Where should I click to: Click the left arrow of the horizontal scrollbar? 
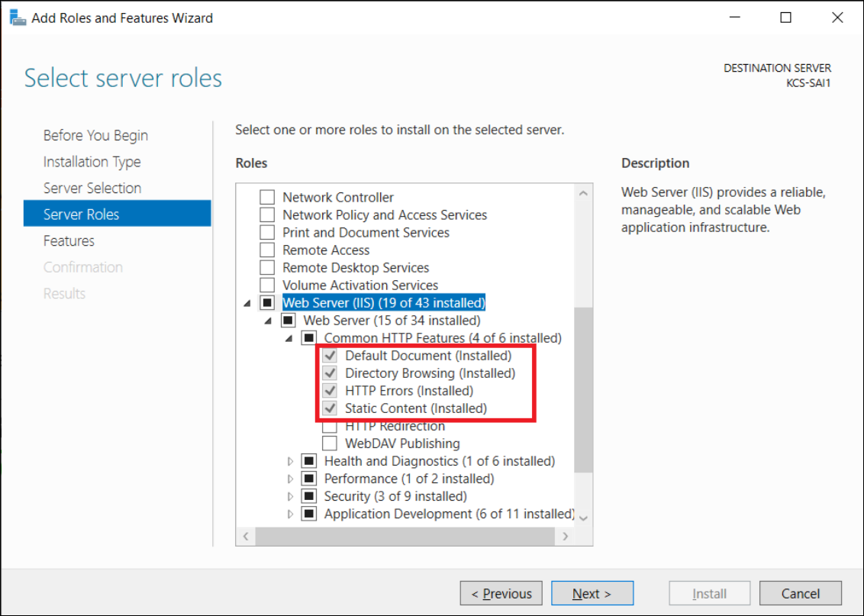pos(246,536)
